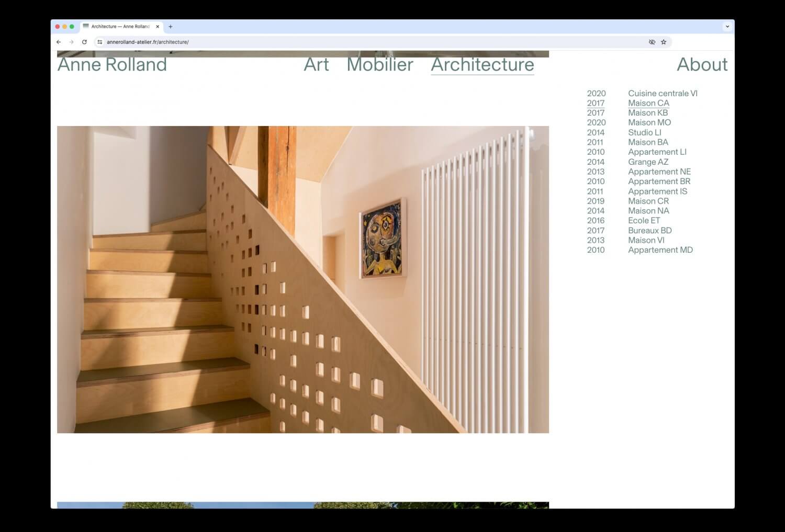Open the Appartement IS project
The image size is (785, 532).
(658, 191)
